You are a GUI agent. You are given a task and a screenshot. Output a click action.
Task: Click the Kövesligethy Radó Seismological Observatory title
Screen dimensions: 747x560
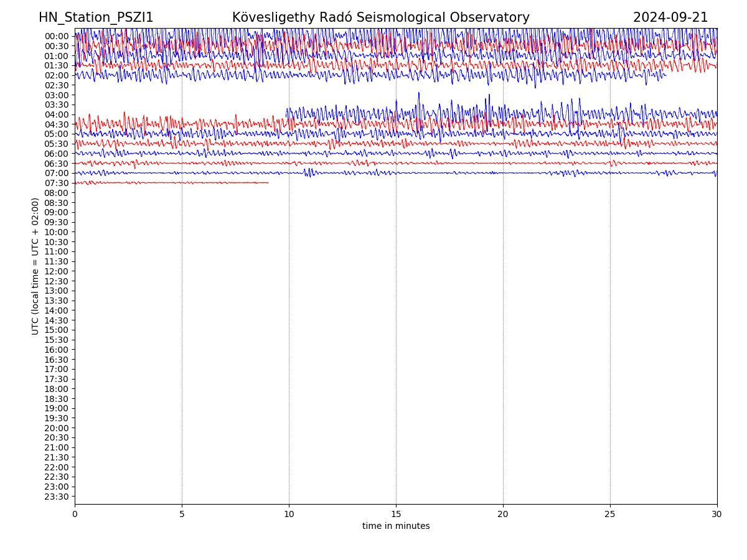coord(380,17)
